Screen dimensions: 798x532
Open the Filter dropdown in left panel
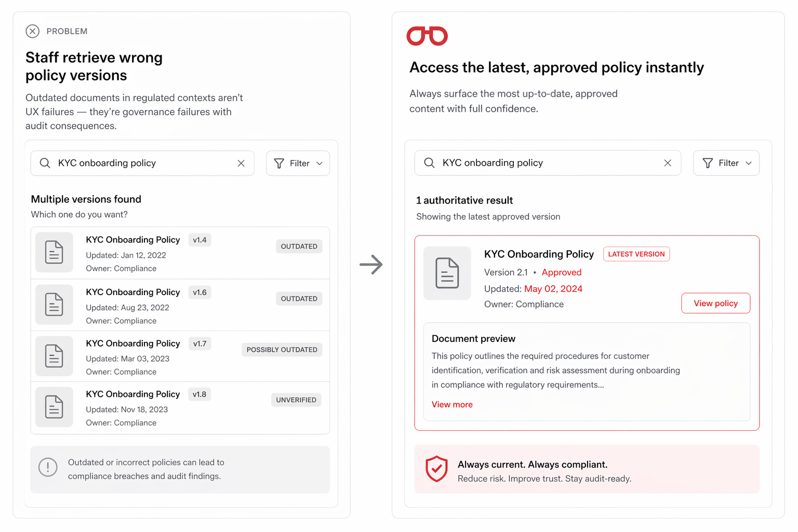pyautogui.click(x=298, y=163)
